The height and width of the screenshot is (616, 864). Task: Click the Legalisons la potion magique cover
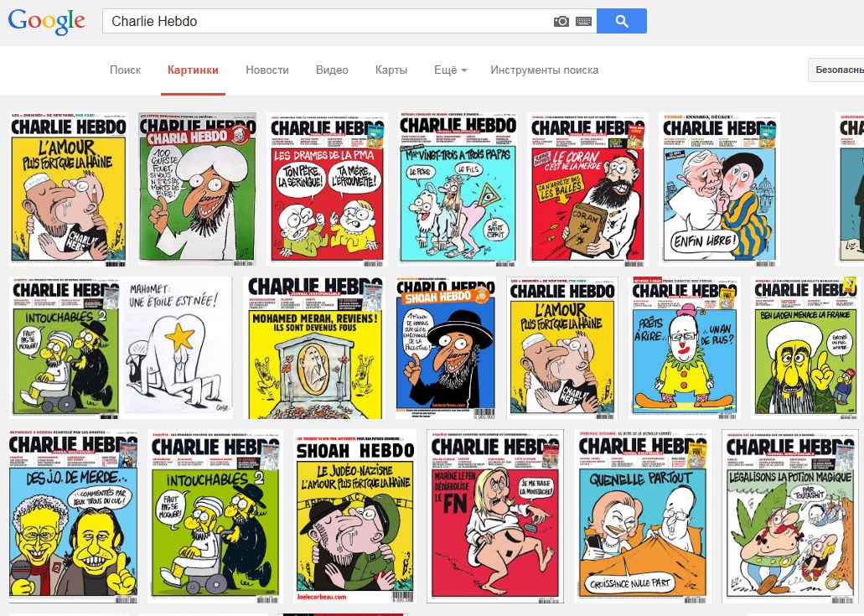pos(790,516)
